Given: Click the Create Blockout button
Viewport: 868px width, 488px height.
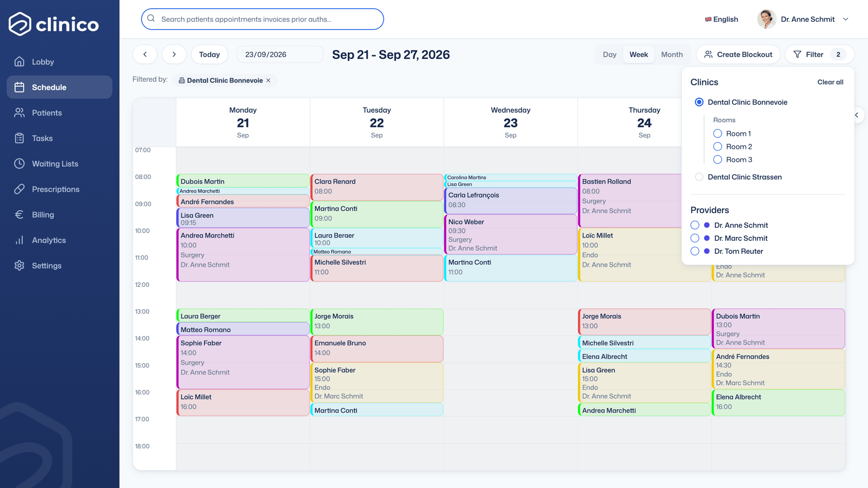Looking at the screenshot, I should click(x=738, y=54).
